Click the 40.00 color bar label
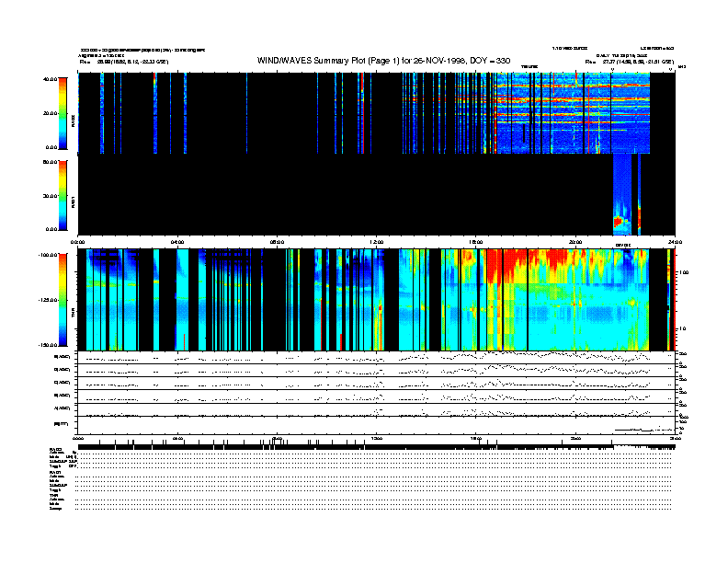Viewport: 728px width, 563px height. tap(50, 79)
